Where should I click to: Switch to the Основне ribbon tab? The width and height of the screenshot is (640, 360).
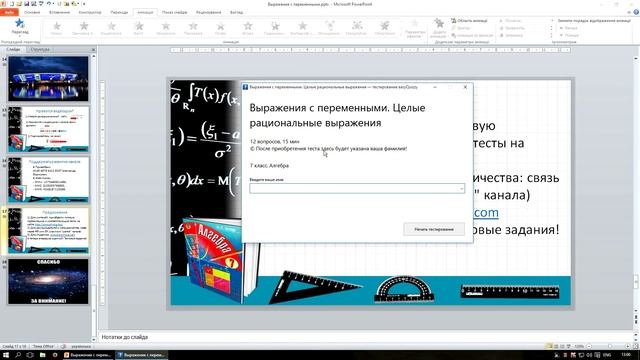click(32, 12)
